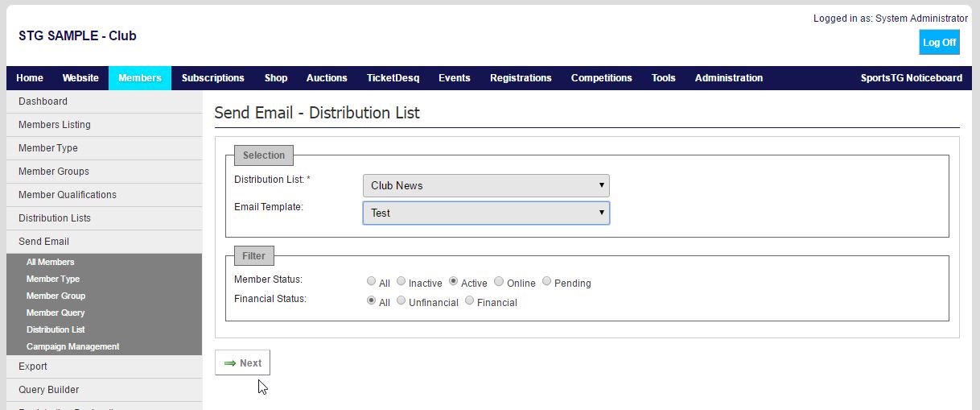Choose Active member status
Viewport: 980px width, 410px height.
pos(453,281)
